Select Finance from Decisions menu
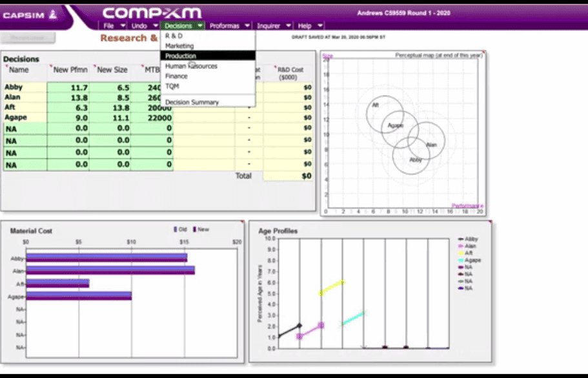 pos(208,76)
